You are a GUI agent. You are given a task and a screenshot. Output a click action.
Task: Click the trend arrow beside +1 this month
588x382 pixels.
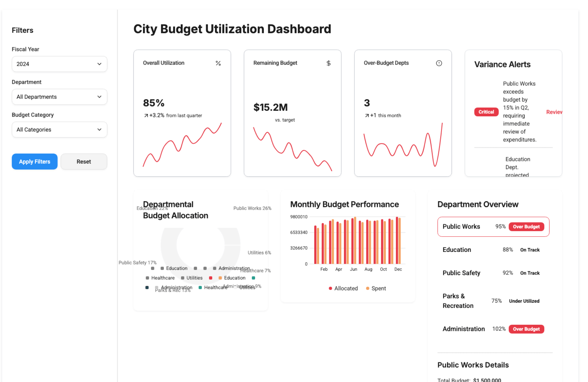click(x=367, y=115)
